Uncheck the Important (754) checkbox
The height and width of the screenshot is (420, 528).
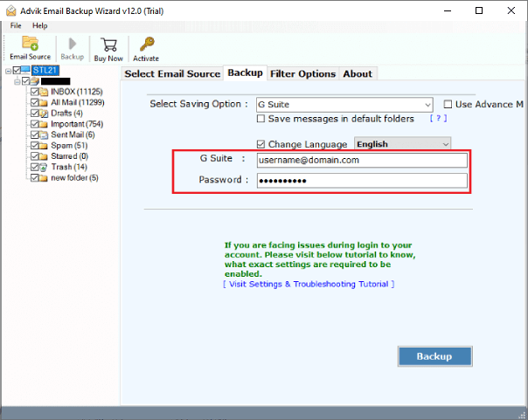click(35, 124)
